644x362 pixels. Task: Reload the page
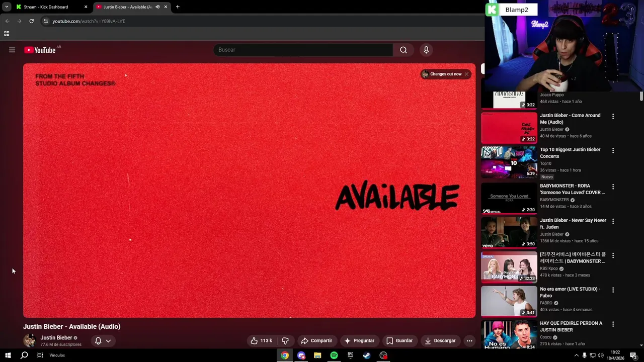[x=31, y=21]
